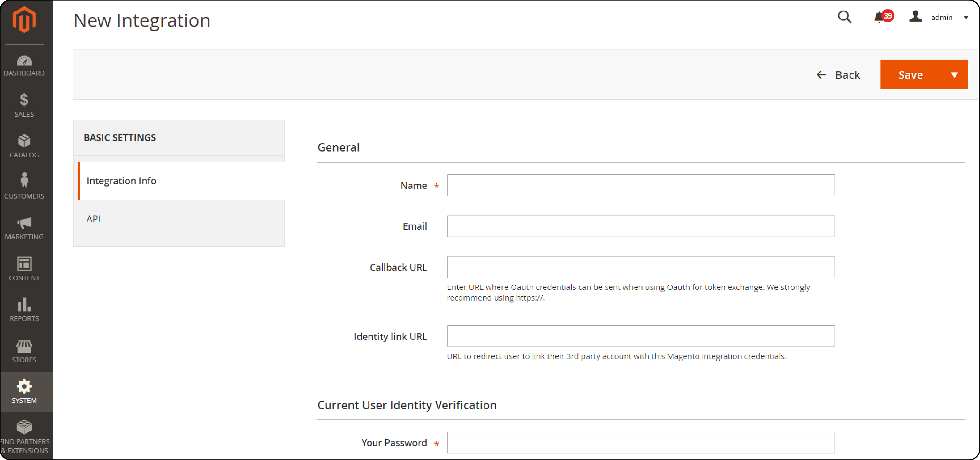980x460 pixels.
Task: Click the Callback URL input field
Action: (641, 267)
